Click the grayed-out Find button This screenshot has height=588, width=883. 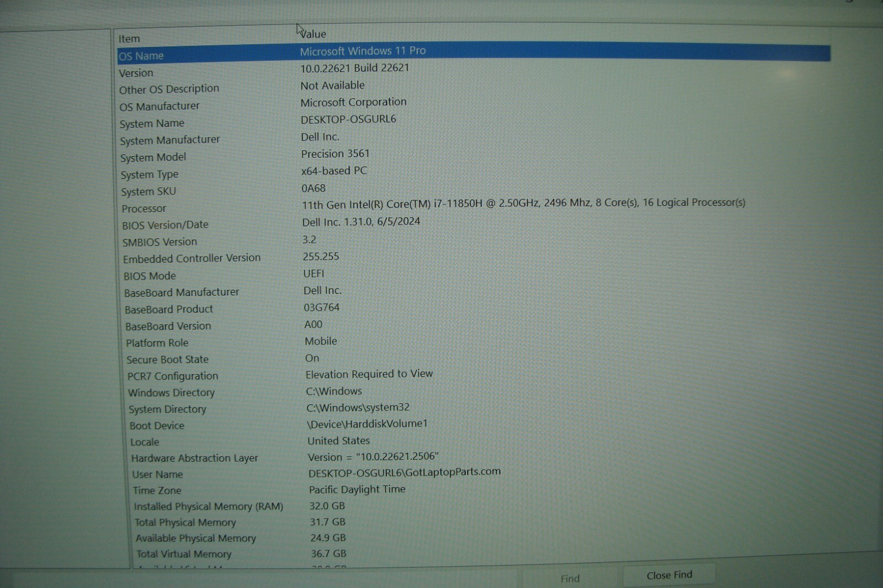tap(570, 578)
